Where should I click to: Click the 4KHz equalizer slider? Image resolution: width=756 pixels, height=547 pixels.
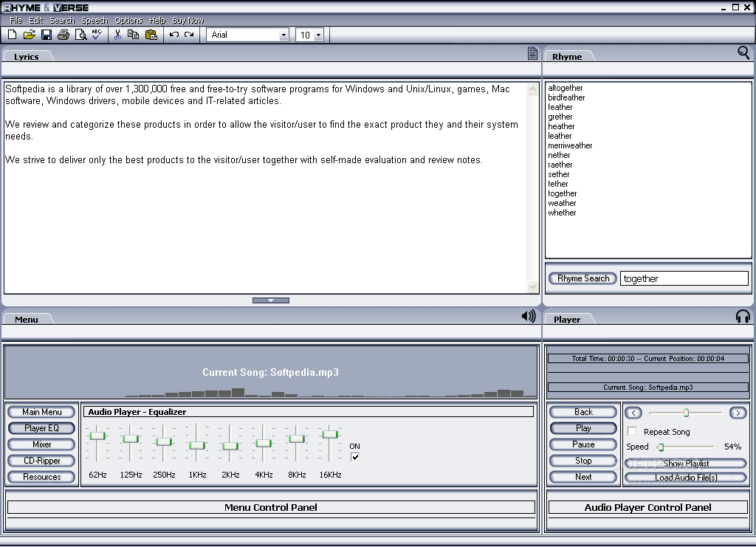(x=264, y=443)
